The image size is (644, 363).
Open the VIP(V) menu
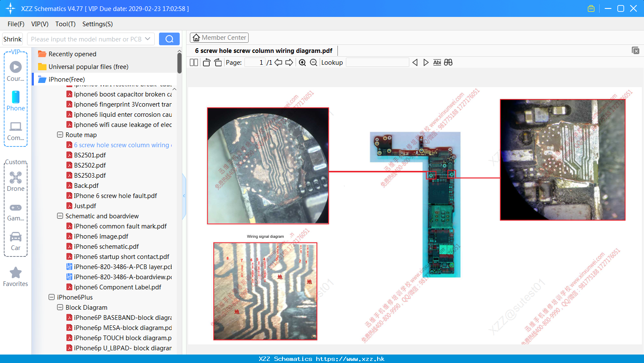[x=40, y=24]
